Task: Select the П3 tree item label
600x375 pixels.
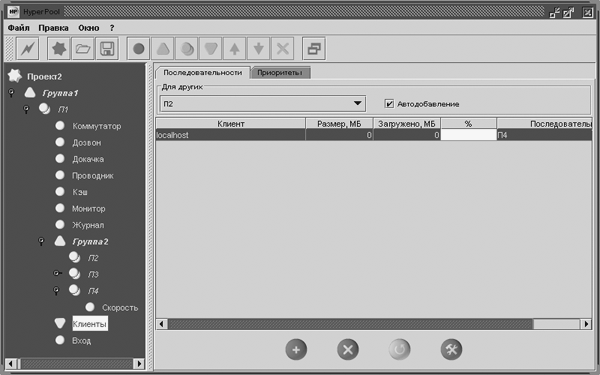Action: pos(93,274)
